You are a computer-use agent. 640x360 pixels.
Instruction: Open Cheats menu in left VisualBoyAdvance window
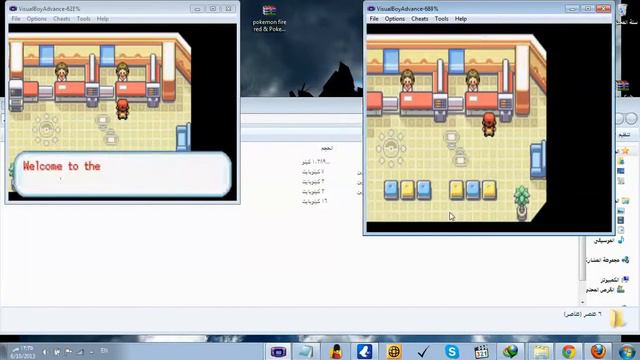pos(62,19)
